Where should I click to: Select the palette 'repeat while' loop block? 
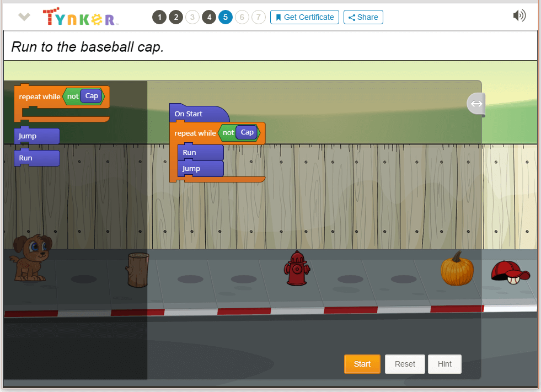(x=39, y=97)
